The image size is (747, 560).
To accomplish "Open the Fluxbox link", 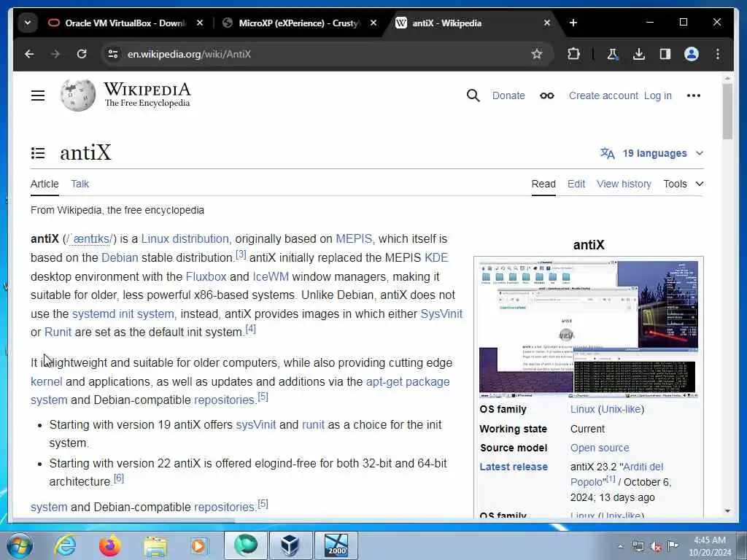I will 206,276.
